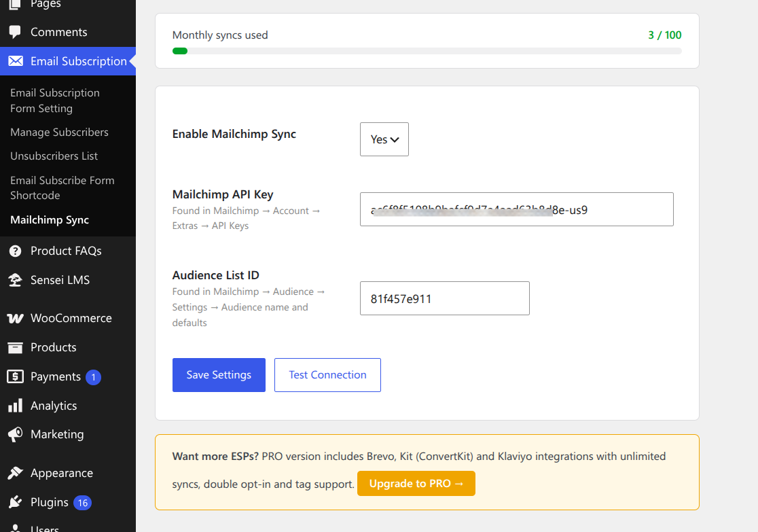Click the Sensei LMS icon
Screen dimensions: 758x532
pyautogui.click(x=15, y=280)
